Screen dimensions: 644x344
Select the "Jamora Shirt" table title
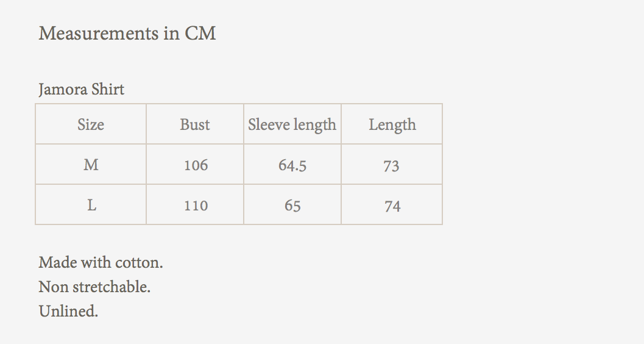pos(82,90)
